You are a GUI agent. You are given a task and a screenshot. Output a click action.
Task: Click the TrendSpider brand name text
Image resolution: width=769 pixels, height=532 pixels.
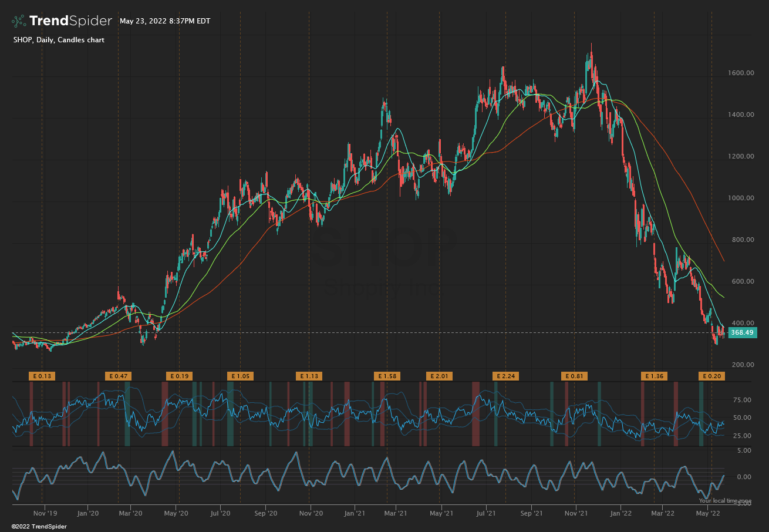pos(70,21)
